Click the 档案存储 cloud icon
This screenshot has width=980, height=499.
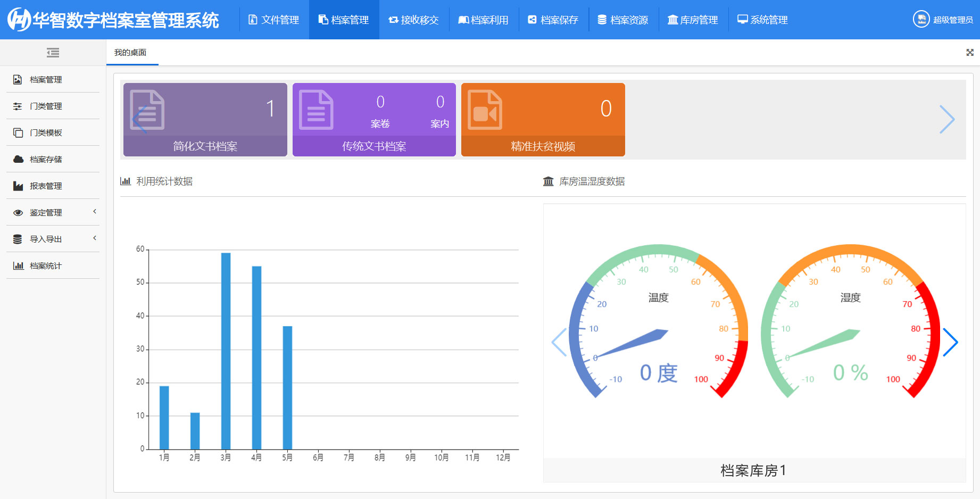point(18,159)
